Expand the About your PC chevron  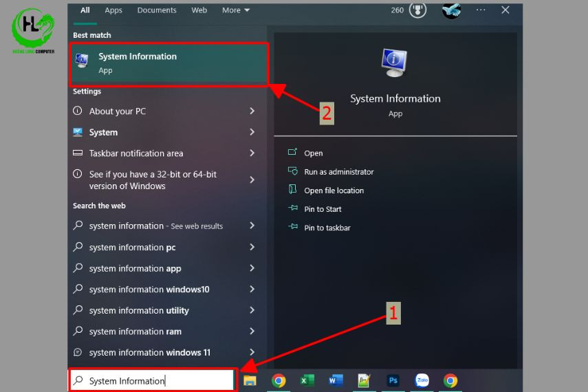pos(252,111)
